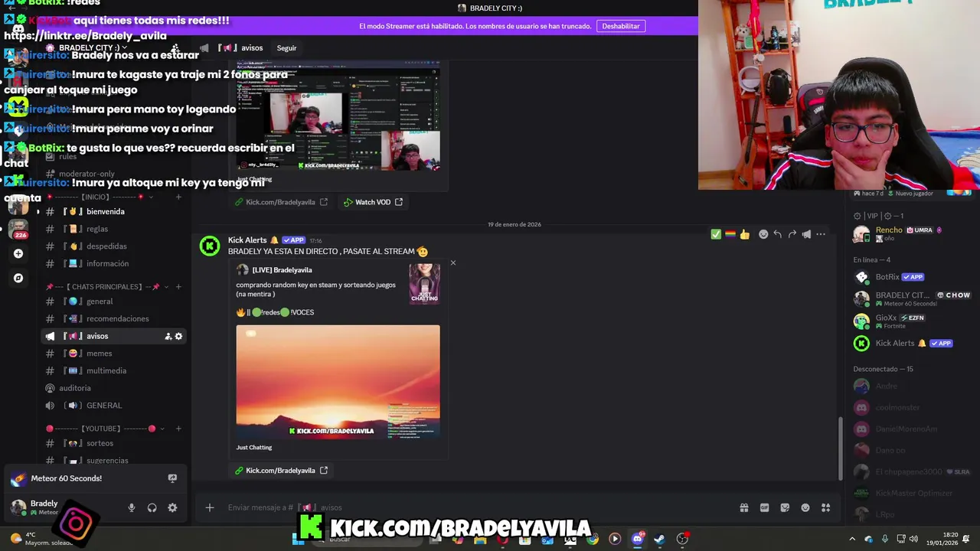Open the avisos channel settings gear
Viewport: 980px width, 551px height.
[178, 336]
